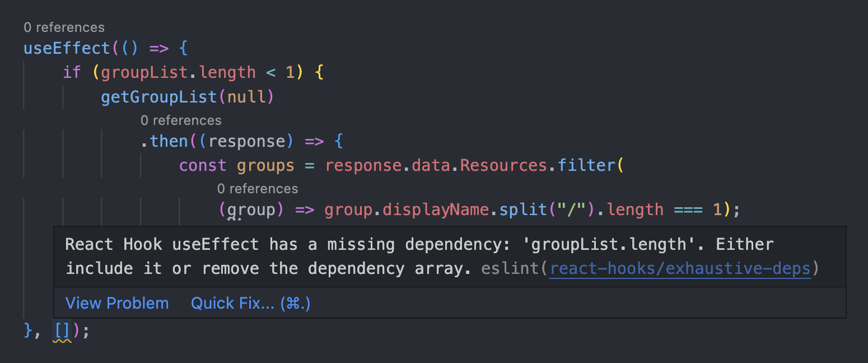Click "0 references" above .then line
This screenshot has height=363, width=868.
[181, 120]
